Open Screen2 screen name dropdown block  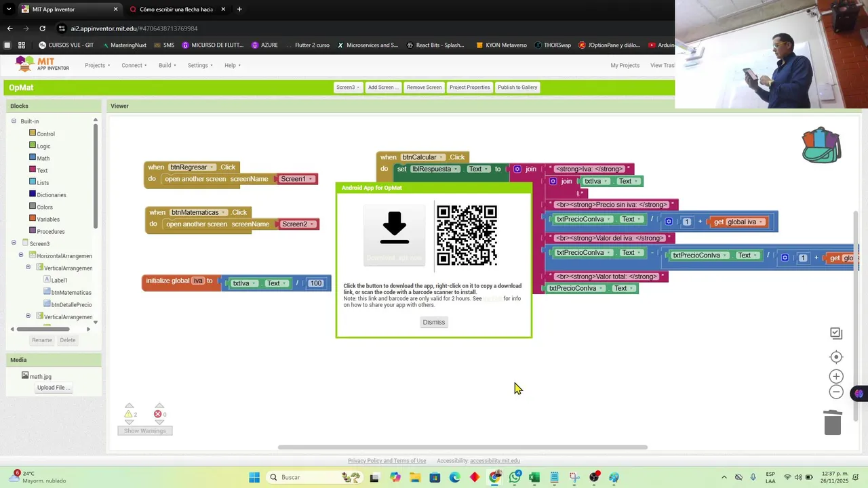[298, 224]
